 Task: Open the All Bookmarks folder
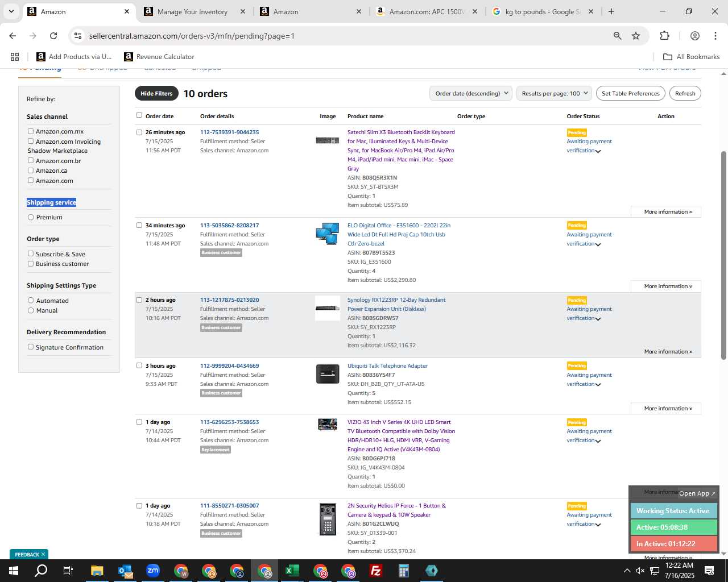click(x=692, y=56)
